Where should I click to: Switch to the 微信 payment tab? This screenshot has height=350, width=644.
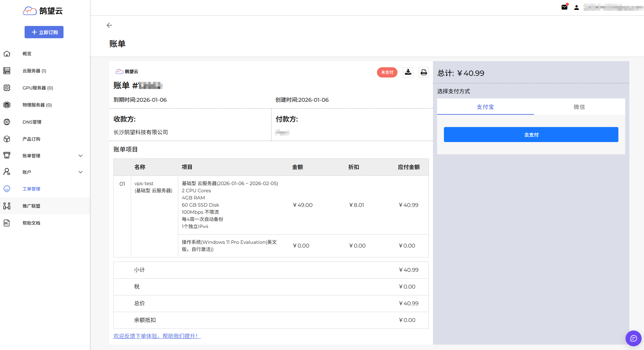click(x=579, y=107)
